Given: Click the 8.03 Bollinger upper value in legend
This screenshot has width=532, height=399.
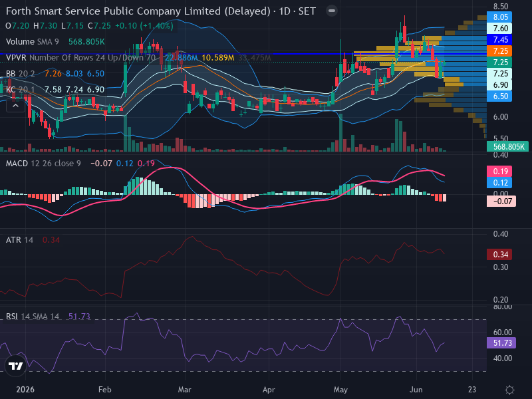Looking at the screenshot, I should (x=74, y=74).
